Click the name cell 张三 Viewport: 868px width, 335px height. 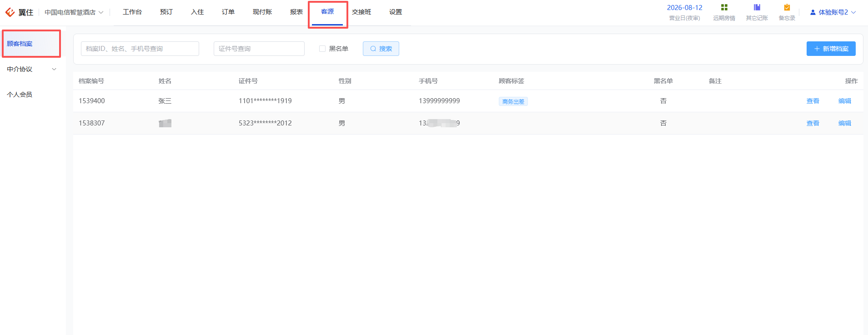point(165,101)
